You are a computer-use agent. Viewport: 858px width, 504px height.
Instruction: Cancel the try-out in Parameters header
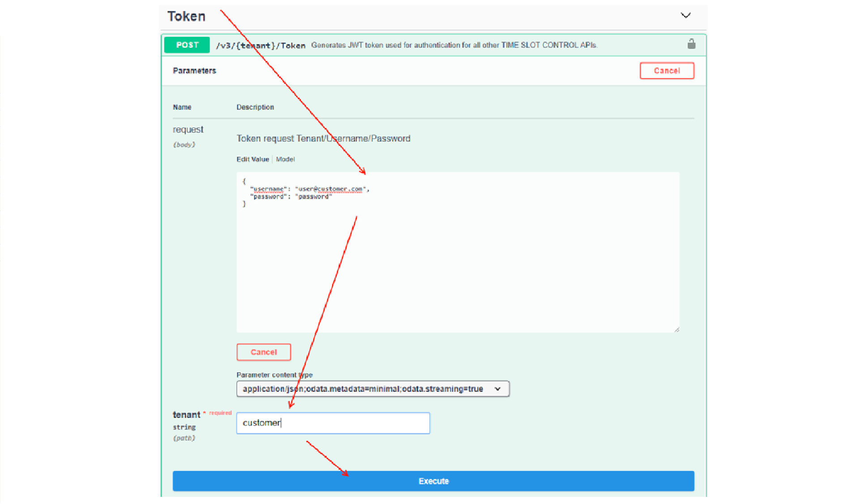666,71
